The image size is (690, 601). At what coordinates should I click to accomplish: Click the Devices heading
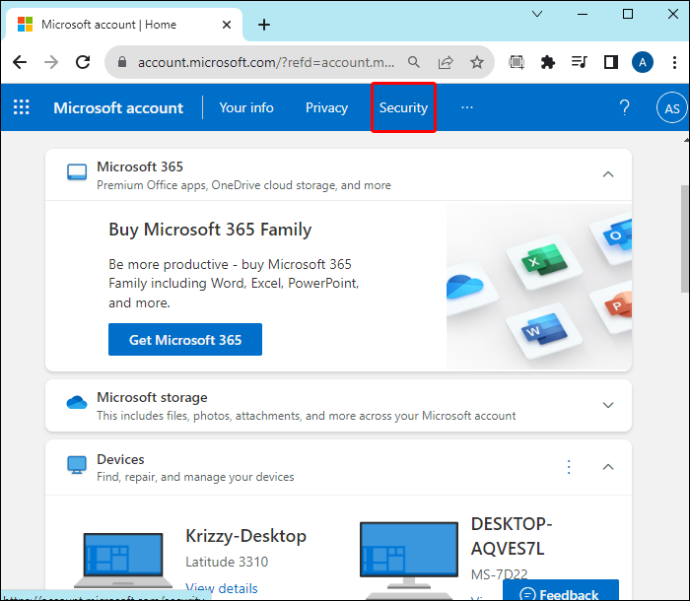tap(121, 459)
